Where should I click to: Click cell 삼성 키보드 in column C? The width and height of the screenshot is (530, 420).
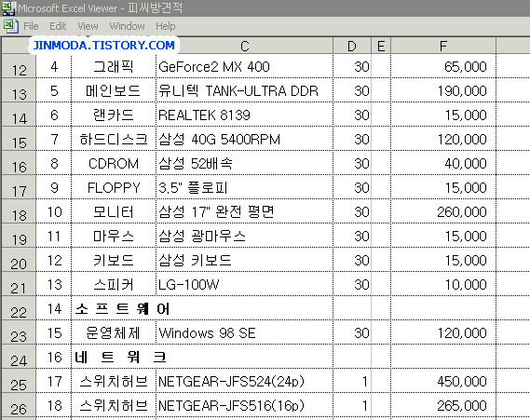point(244,260)
